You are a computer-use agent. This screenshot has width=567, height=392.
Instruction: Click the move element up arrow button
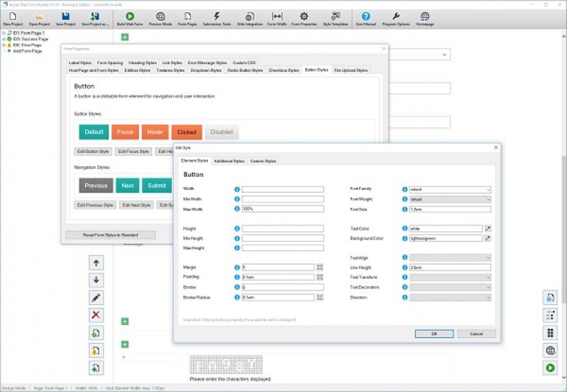tap(96, 263)
